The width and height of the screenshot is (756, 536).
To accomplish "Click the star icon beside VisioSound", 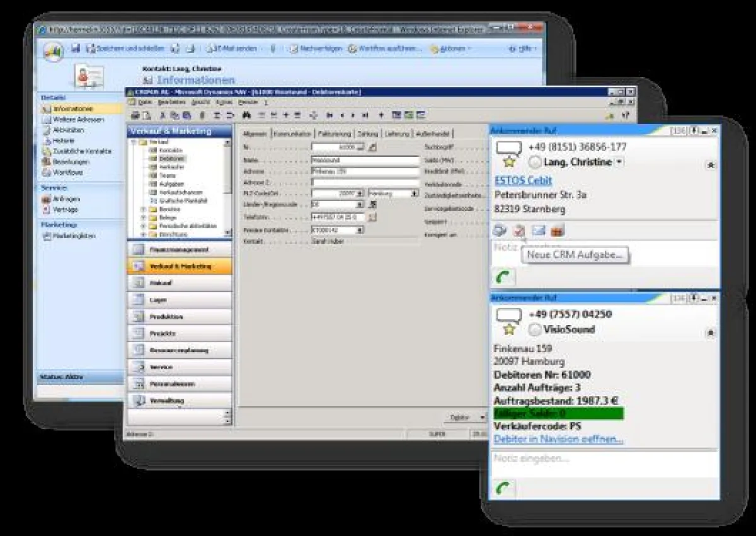I will [509, 329].
